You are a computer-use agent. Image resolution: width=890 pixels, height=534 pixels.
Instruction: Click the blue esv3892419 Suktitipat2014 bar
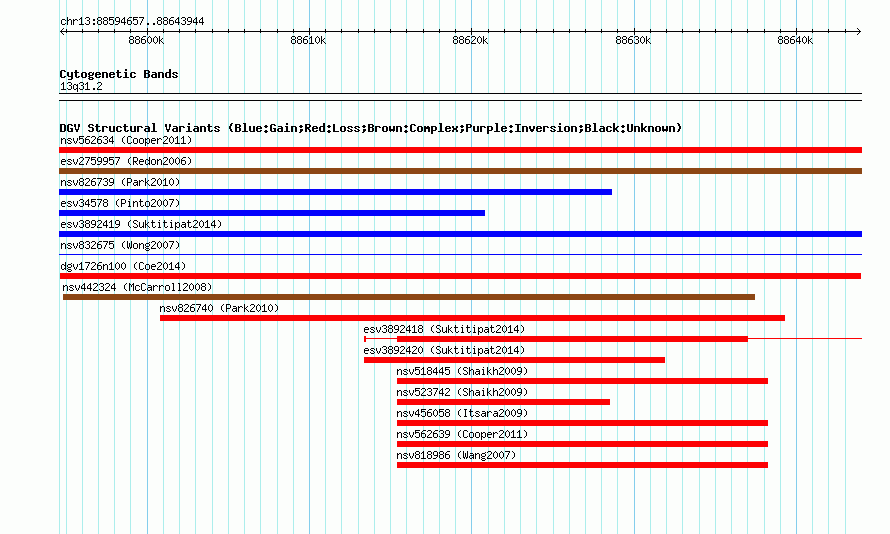[x=460, y=234]
